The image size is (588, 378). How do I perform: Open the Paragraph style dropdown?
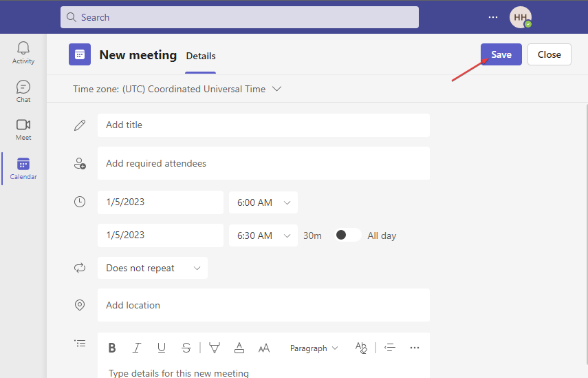[x=314, y=348]
